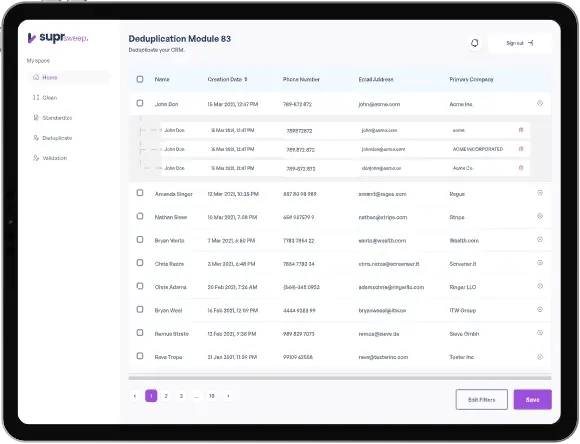The width and height of the screenshot is (580, 444).
Task: Click the Sign out button
Action: (x=519, y=43)
